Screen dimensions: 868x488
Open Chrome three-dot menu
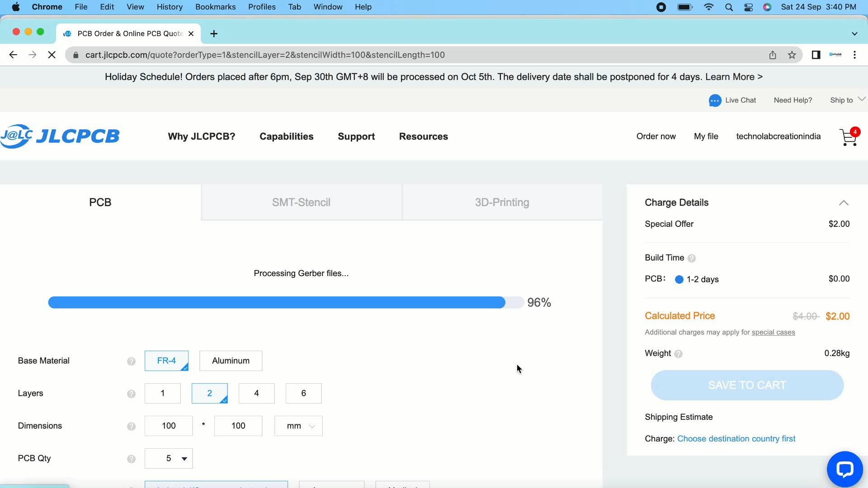click(x=854, y=55)
